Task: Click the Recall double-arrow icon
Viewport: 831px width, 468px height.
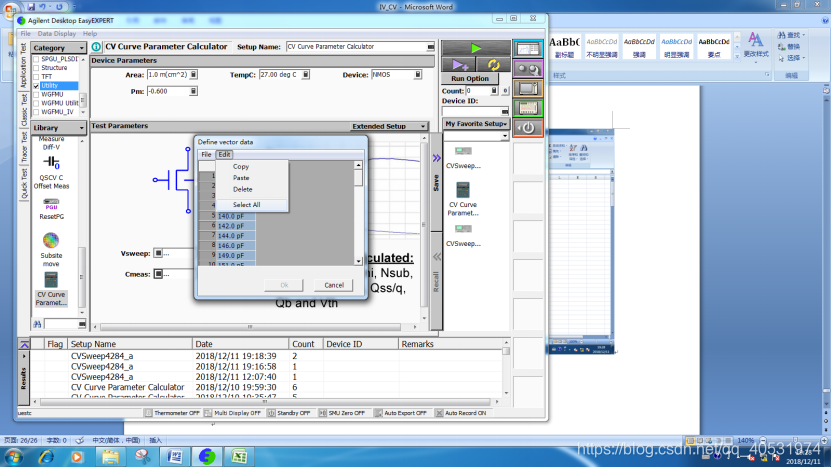Action: (x=437, y=257)
